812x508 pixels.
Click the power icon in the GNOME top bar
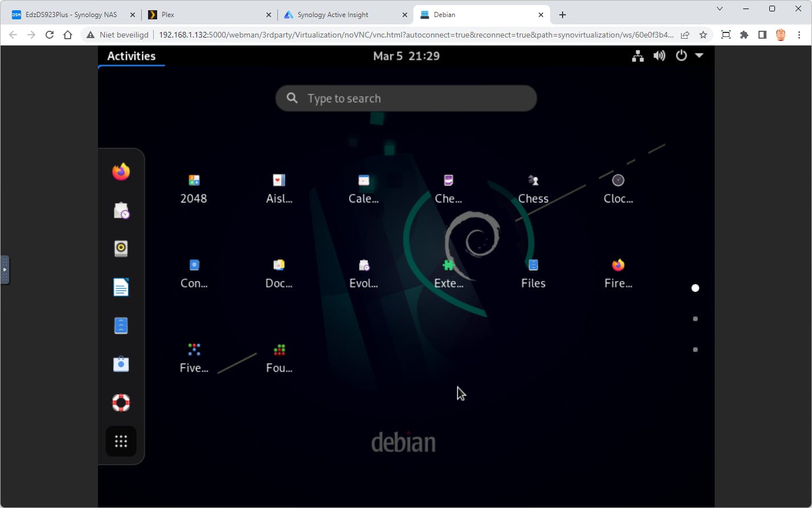click(681, 56)
